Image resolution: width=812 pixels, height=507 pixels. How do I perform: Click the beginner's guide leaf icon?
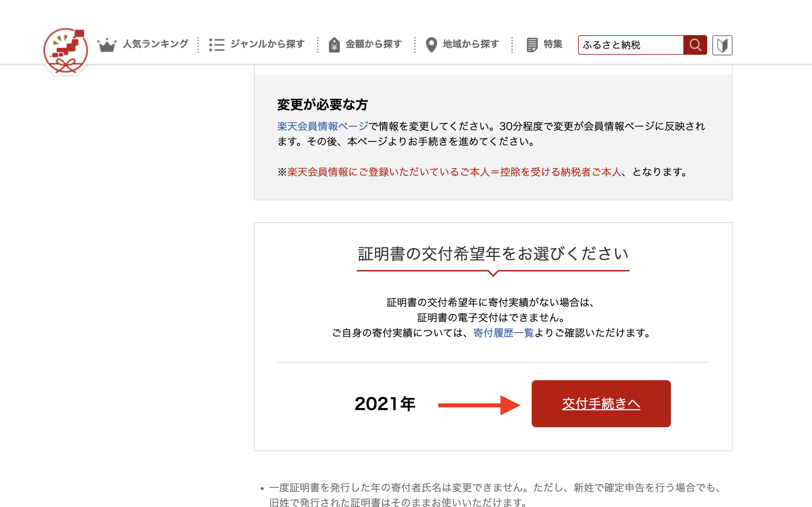[x=722, y=45]
